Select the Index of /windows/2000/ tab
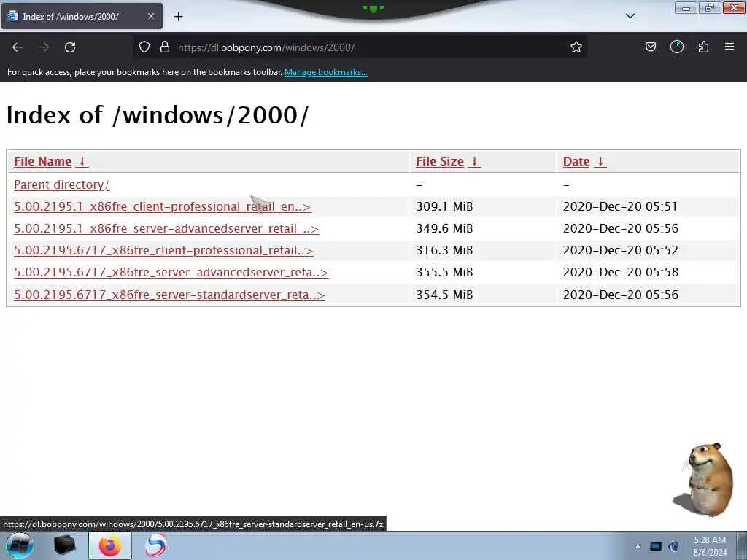 click(x=82, y=16)
